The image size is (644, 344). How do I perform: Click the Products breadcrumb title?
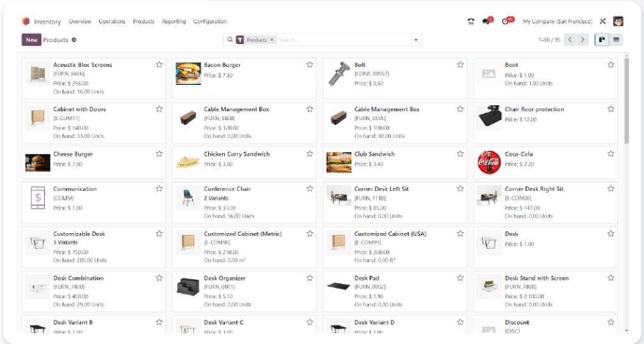pyautogui.click(x=55, y=40)
